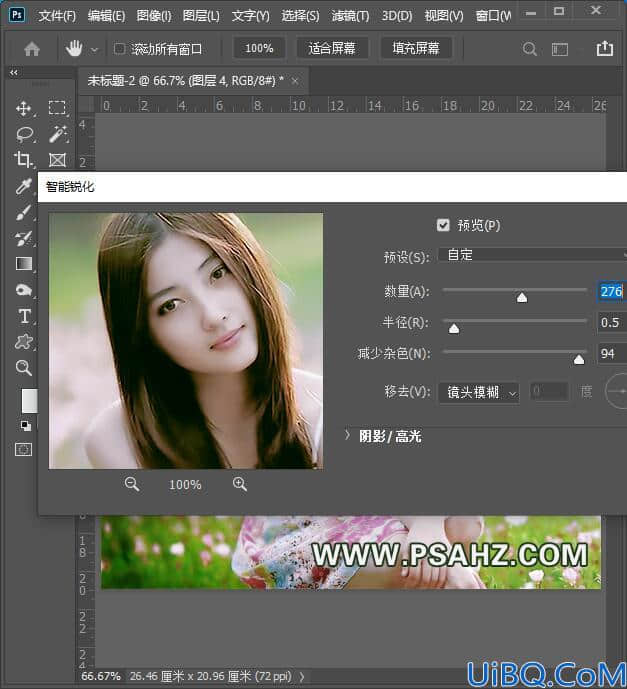The width and height of the screenshot is (627, 689).
Task: Click the 半径 value field showing 0.5
Action: coord(612,323)
